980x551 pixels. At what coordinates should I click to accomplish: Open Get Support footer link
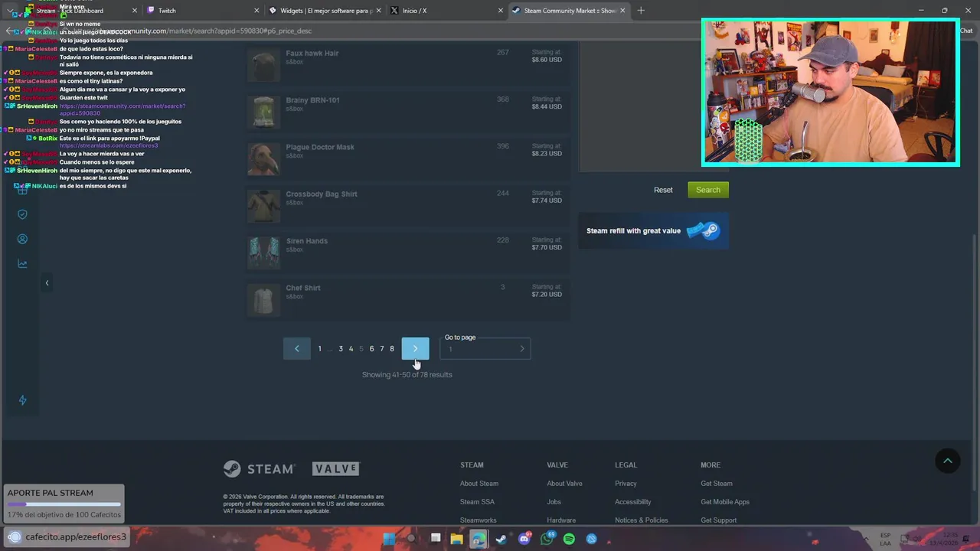coord(719,520)
